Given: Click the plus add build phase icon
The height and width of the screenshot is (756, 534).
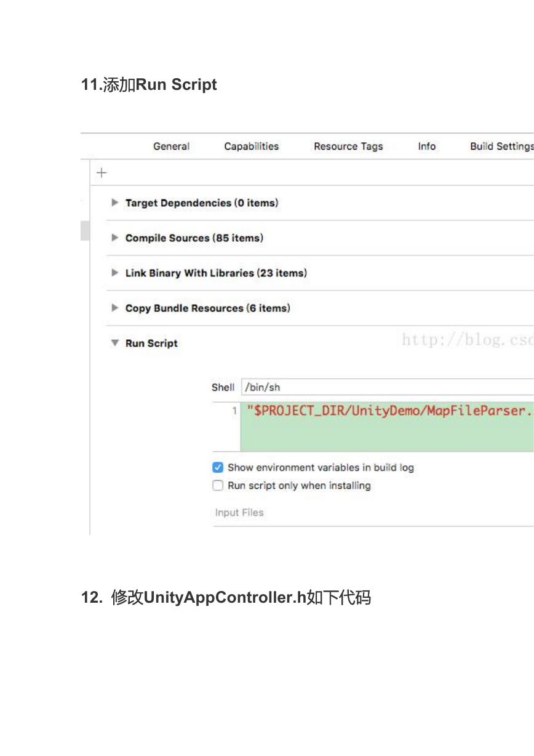Looking at the screenshot, I should [x=102, y=173].
